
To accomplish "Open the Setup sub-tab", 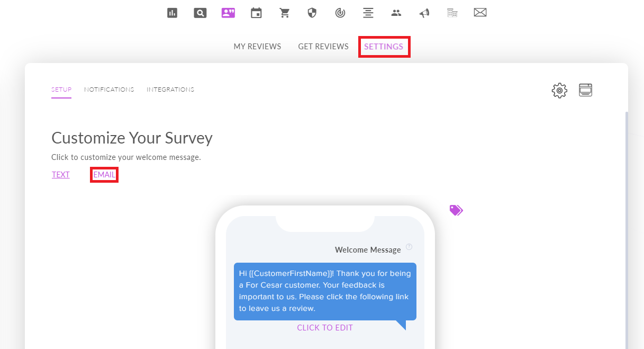I will (61, 90).
